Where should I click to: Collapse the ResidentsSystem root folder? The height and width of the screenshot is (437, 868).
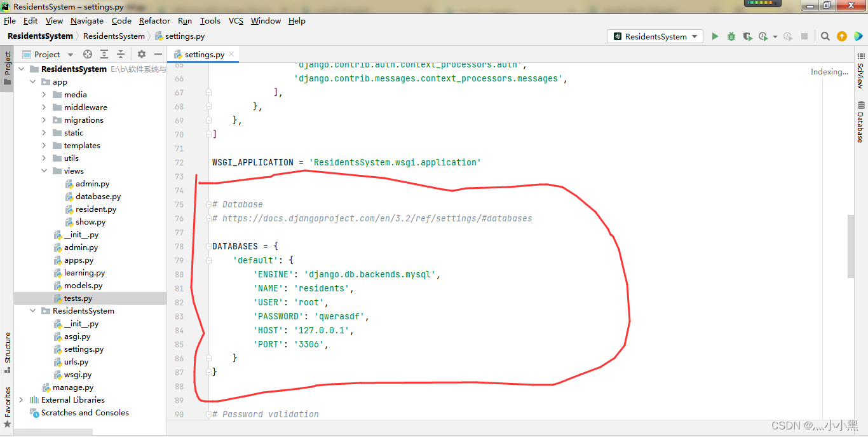pos(22,69)
